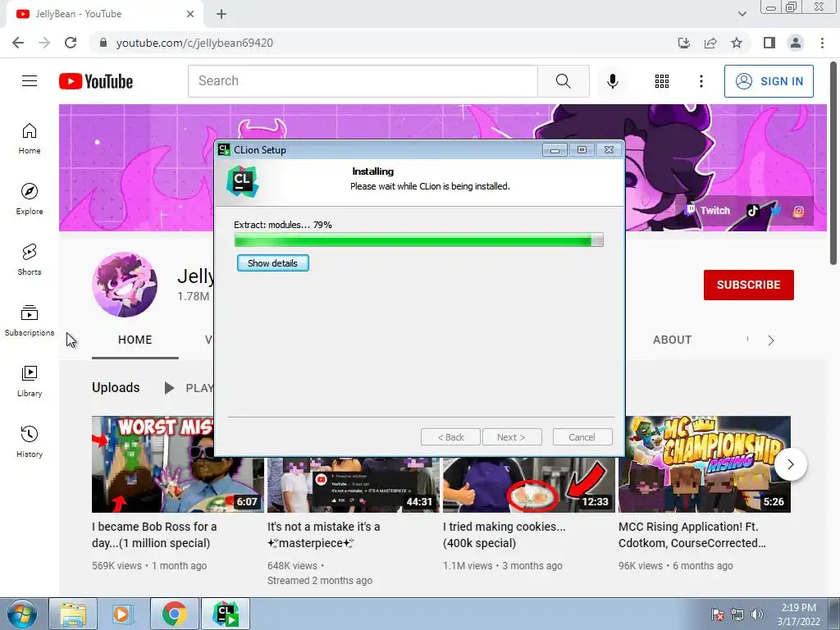Open YouTube apps grid
Screen dimensions: 840x630
pyautogui.click(x=662, y=81)
